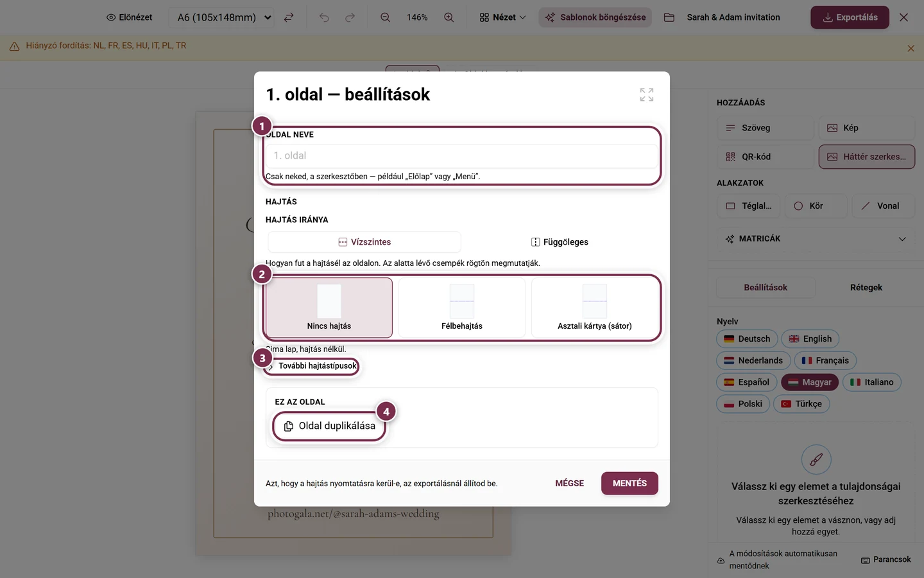Switch to the Rétegek tab

tap(866, 288)
